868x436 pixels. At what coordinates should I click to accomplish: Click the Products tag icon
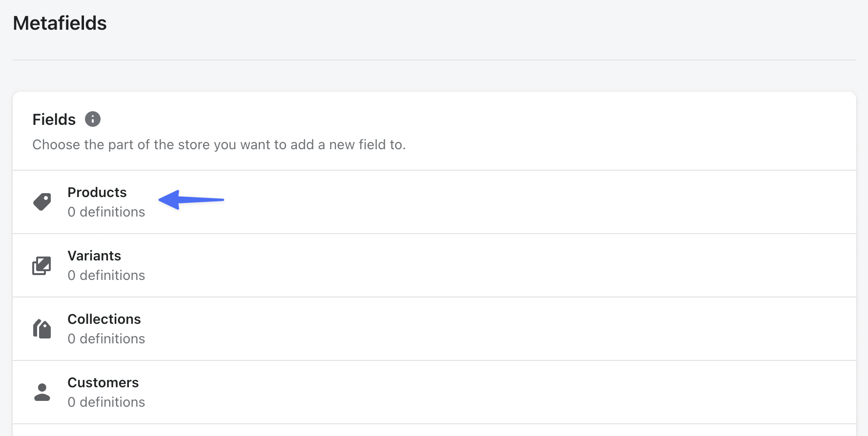point(42,201)
